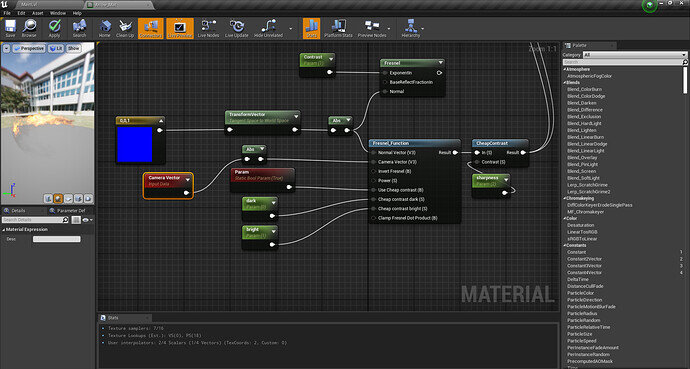The width and height of the screenshot is (690, 369).
Task: Collapse the Fresnel node with its arrow
Action: tap(440, 63)
